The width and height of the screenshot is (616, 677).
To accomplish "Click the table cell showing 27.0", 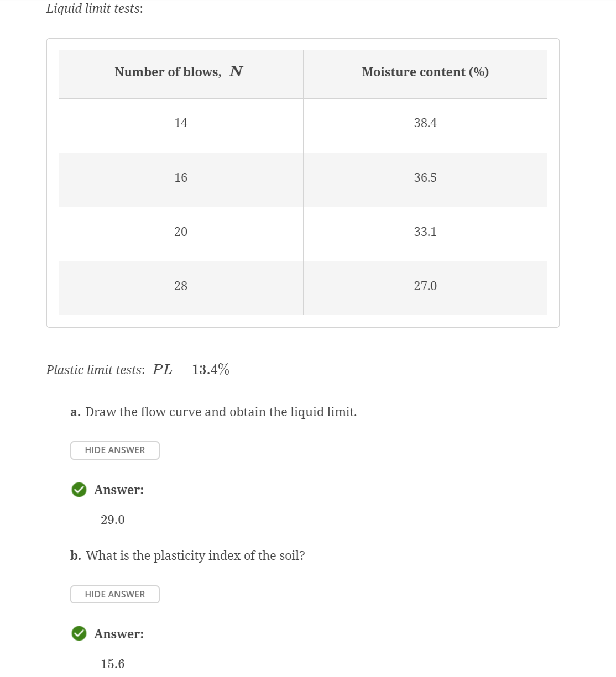I will 425,286.
